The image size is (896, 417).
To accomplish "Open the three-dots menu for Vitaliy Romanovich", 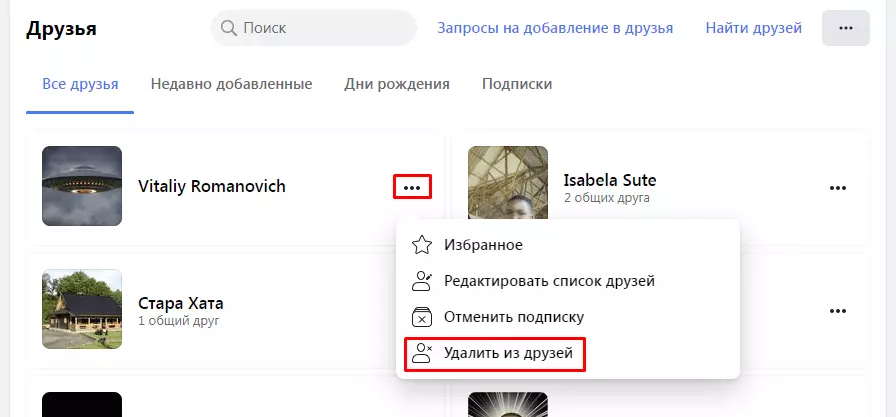I will tap(412, 187).
